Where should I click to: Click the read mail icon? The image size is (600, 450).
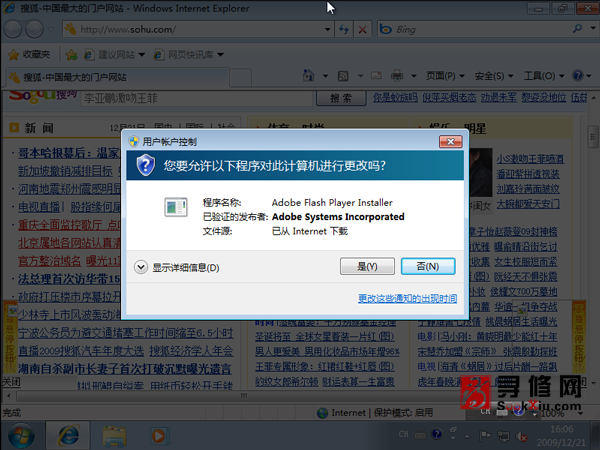376,75
